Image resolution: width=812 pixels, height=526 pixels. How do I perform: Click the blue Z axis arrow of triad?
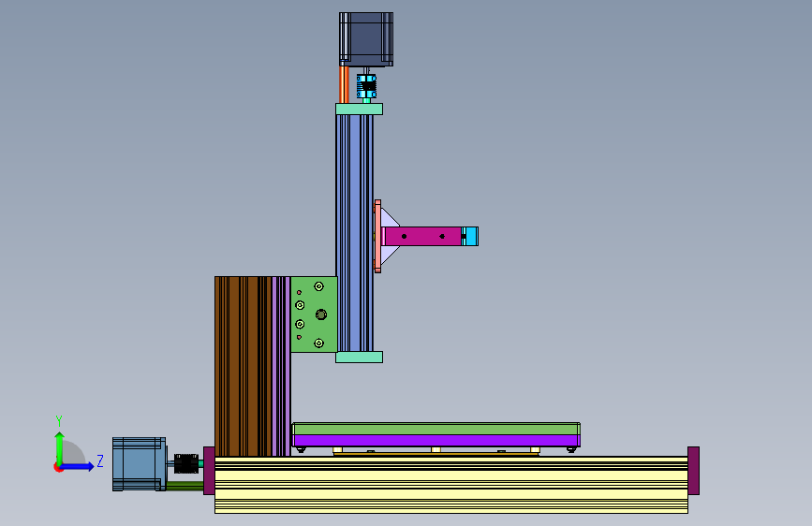pyautogui.click(x=78, y=467)
